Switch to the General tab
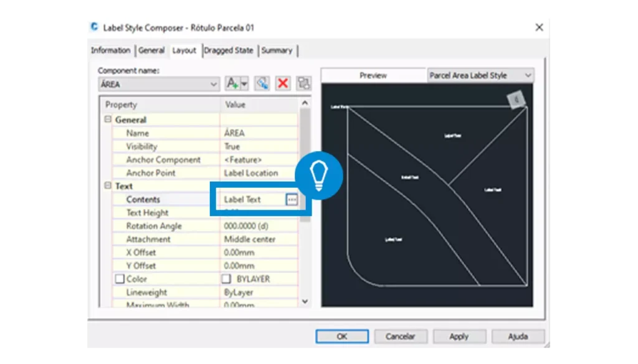The image size is (638, 364). pos(151,50)
